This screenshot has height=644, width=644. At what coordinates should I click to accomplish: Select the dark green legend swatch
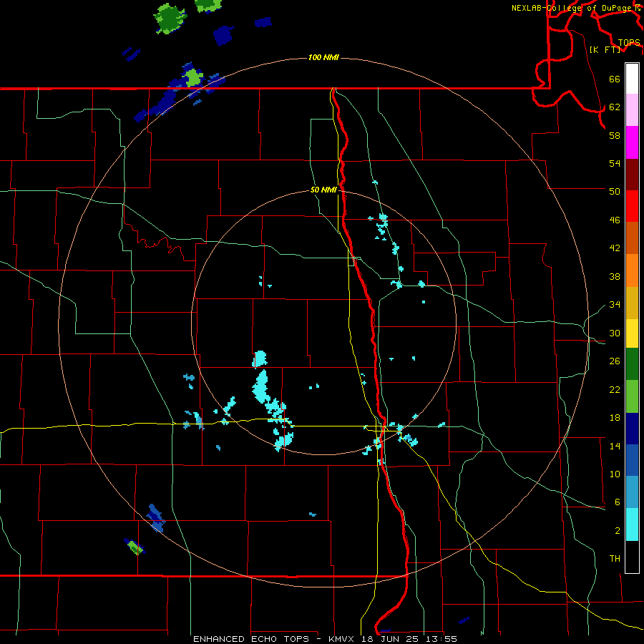pyautogui.click(x=632, y=364)
